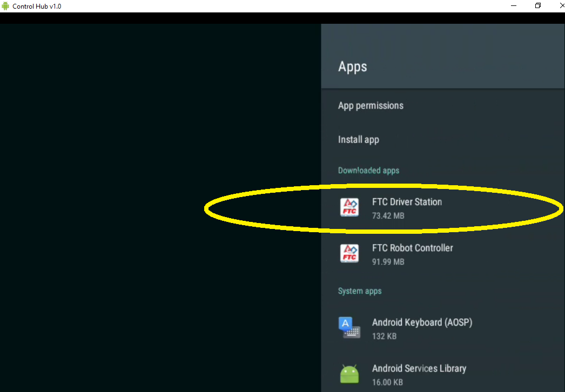Open Android Services Library entry
565x392 pixels.
443,374
